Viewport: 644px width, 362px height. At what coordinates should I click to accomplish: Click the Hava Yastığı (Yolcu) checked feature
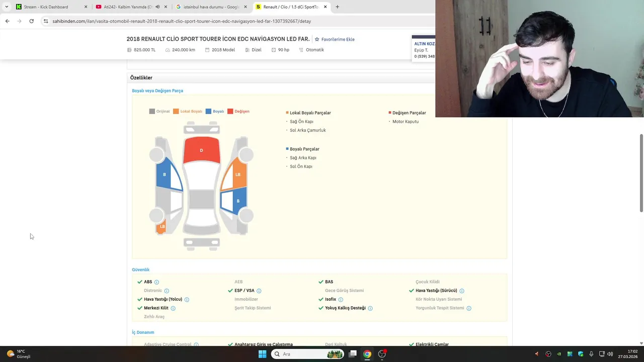[x=159, y=300]
